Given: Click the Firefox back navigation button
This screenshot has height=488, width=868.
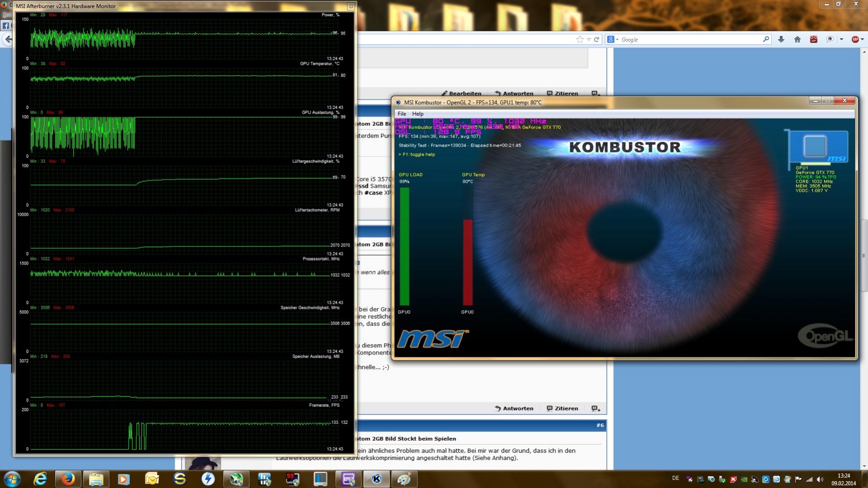Looking at the screenshot, I should [8, 40].
